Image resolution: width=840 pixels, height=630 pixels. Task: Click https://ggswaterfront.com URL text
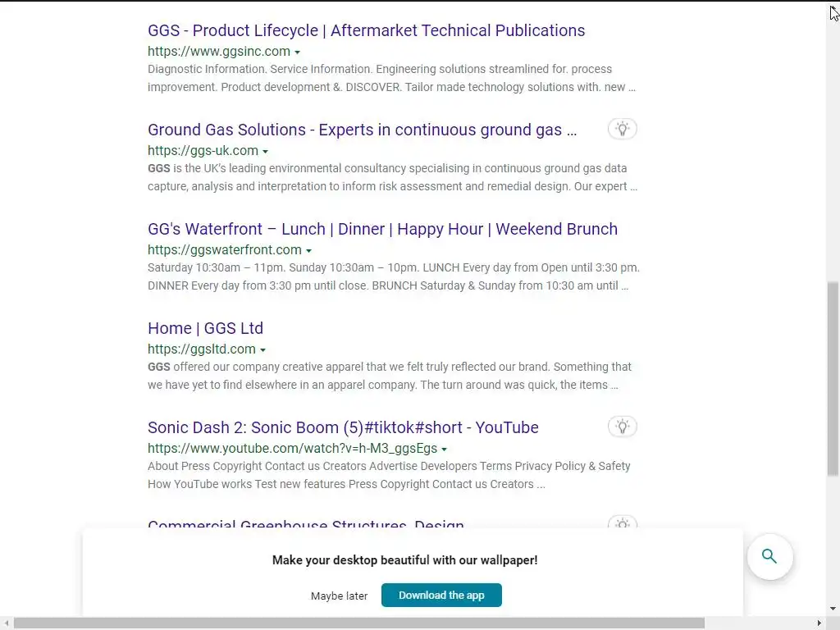click(225, 249)
